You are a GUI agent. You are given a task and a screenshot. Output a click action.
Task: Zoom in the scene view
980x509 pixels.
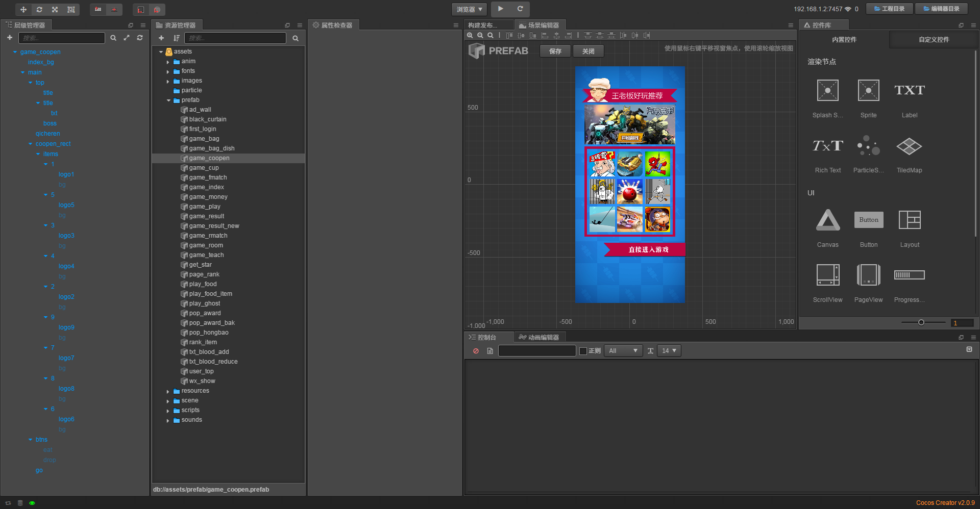(470, 35)
